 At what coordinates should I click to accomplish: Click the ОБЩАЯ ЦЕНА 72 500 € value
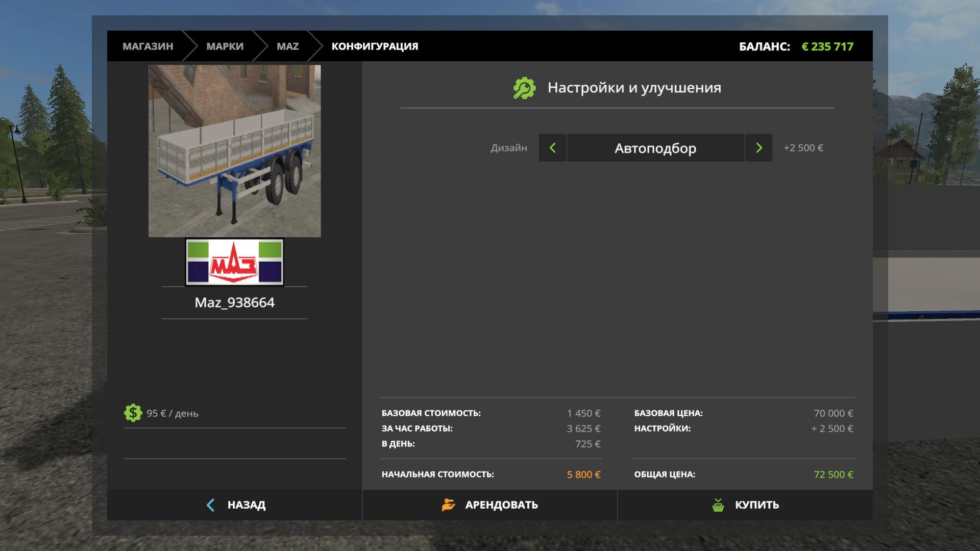point(833,474)
